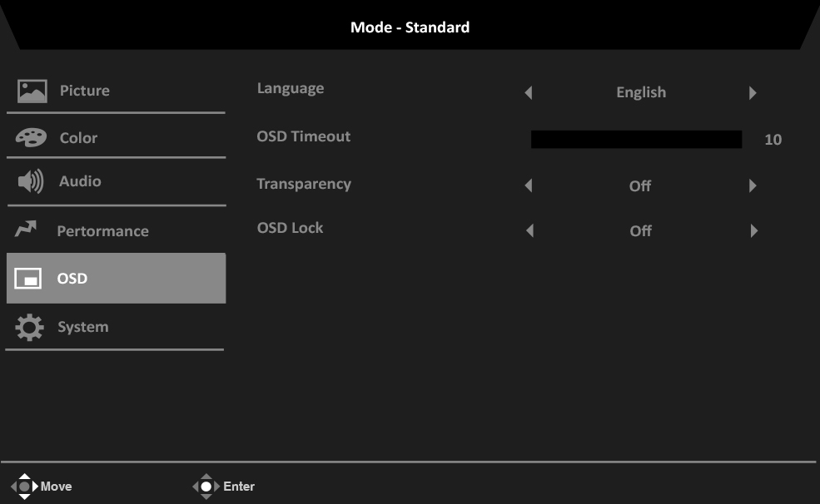Select the Language setting label
The width and height of the screenshot is (820, 504).
pyautogui.click(x=291, y=88)
